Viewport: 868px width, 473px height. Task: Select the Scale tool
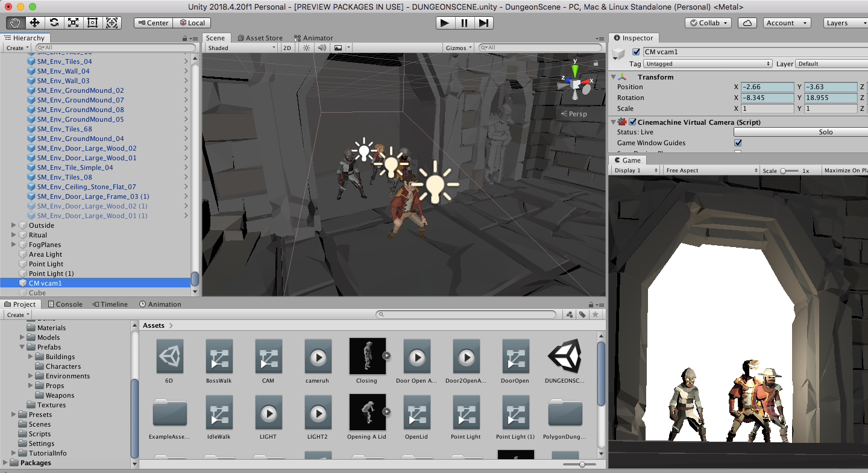click(x=74, y=23)
